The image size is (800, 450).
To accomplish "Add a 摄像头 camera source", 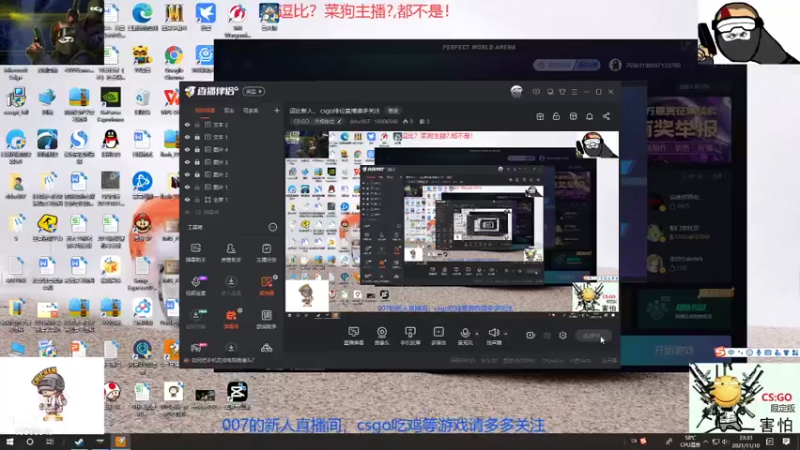I will (x=382, y=336).
